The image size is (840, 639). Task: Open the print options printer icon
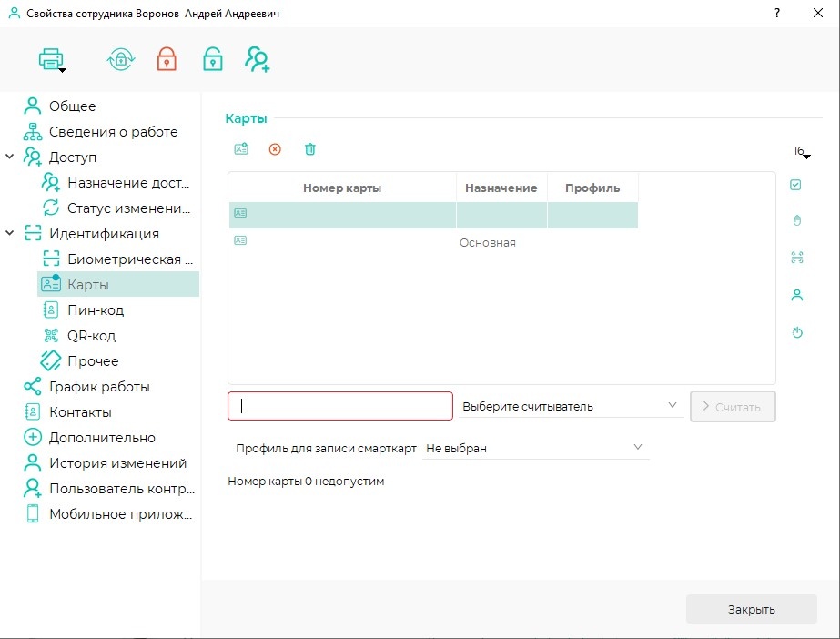[52, 59]
